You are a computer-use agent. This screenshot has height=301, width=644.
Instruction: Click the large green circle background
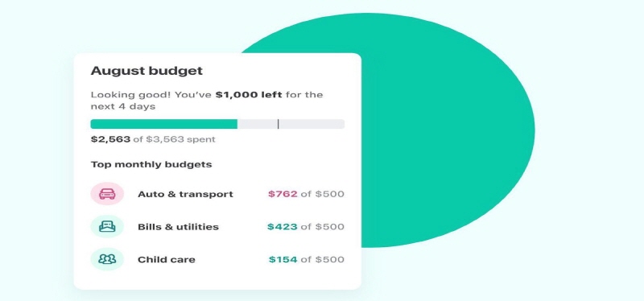[x=448, y=130]
